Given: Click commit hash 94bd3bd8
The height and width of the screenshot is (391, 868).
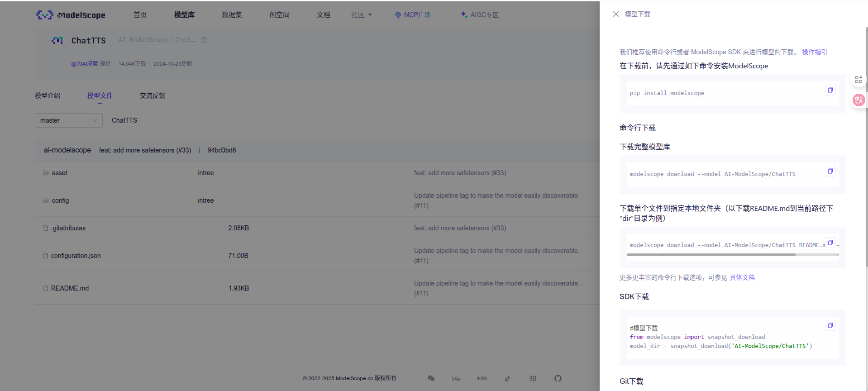Looking at the screenshot, I should tap(222, 150).
